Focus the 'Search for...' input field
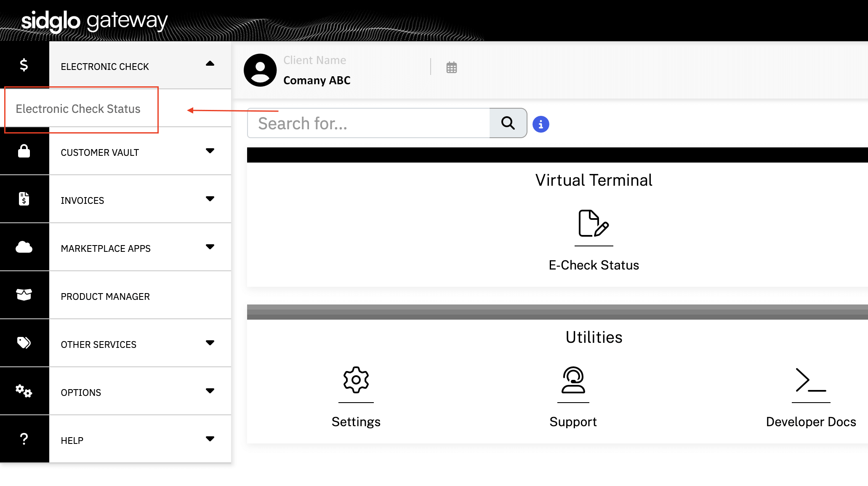 coord(368,123)
